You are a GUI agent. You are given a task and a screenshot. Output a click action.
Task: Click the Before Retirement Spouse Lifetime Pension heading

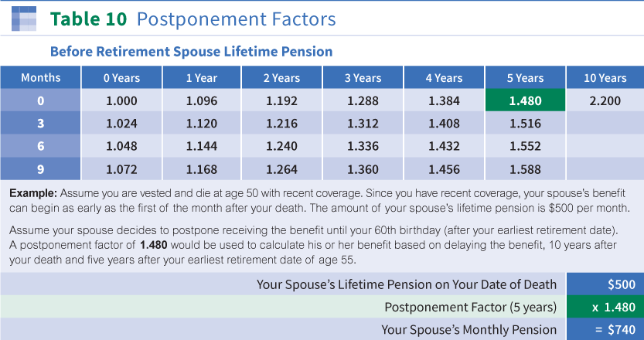click(191, 52)
